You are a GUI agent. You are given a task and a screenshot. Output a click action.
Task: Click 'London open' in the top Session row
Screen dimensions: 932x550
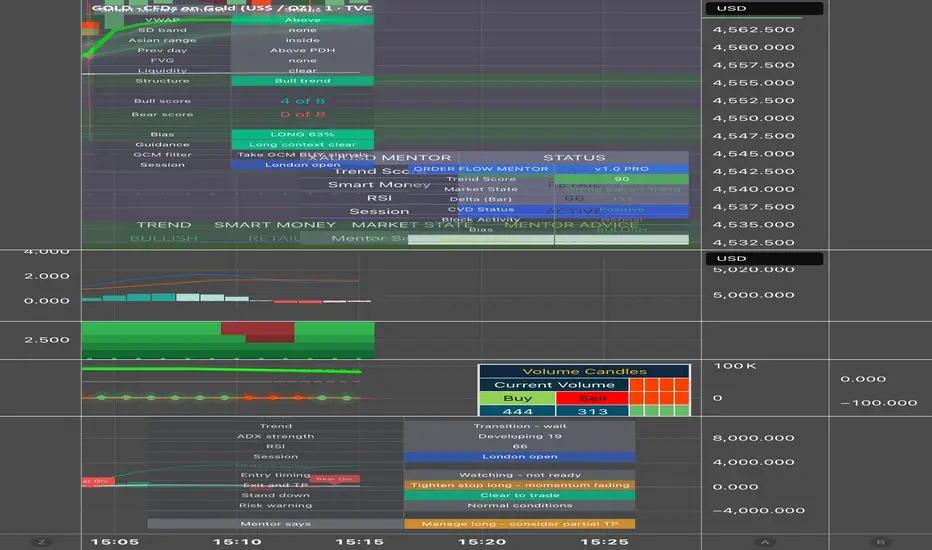click(303, 165)
